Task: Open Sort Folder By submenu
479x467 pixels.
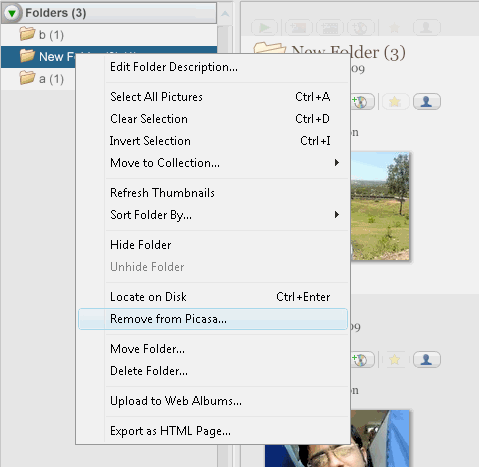Action: point(213,215)
